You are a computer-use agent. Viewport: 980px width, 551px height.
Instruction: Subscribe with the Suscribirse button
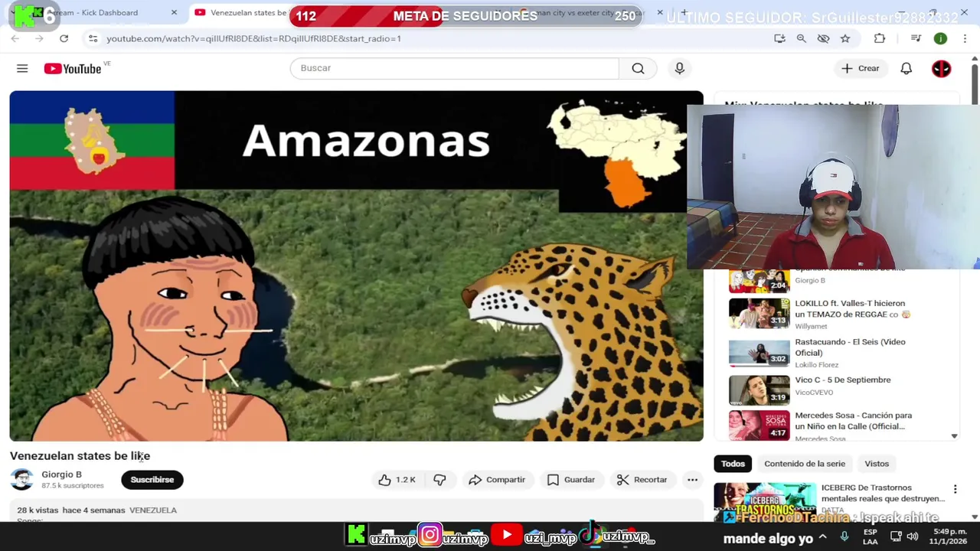click(x=152, y=480)
